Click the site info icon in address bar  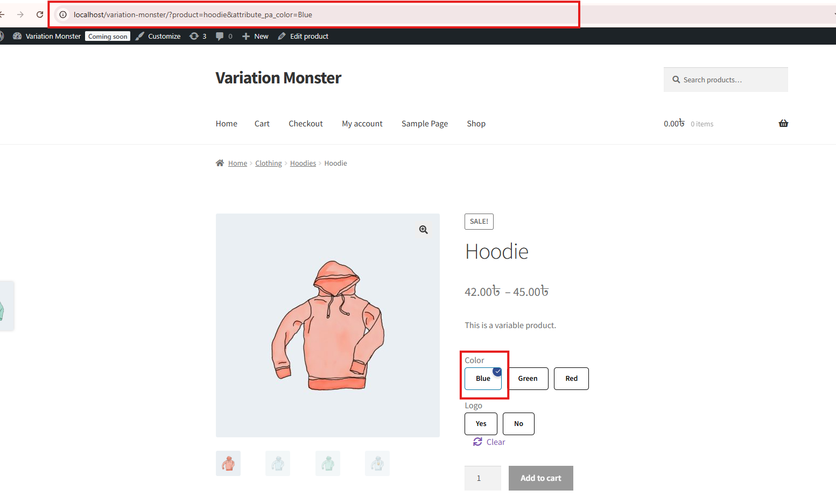tap(63, 15)
